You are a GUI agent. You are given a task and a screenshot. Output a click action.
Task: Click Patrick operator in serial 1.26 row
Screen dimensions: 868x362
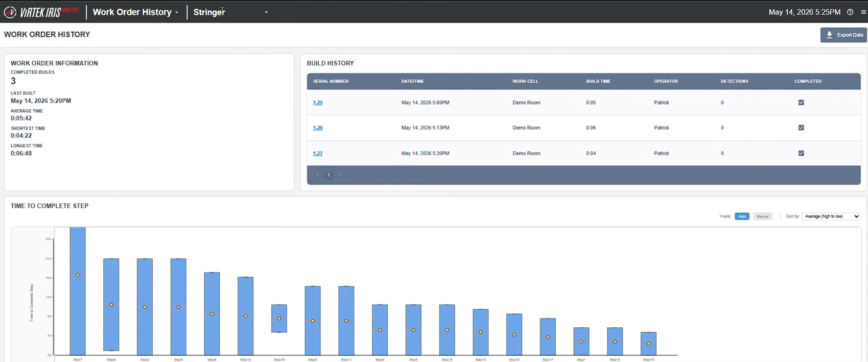(x=662, y=128)
